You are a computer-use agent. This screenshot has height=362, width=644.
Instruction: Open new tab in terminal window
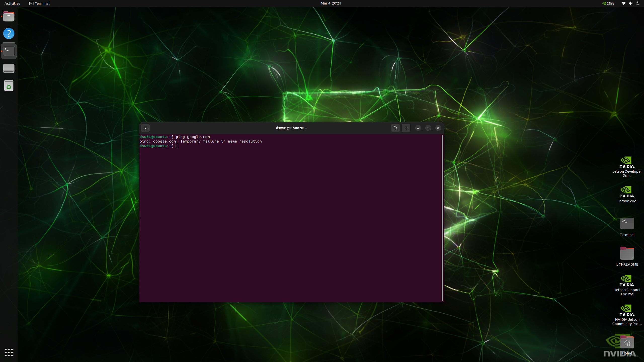145,128
